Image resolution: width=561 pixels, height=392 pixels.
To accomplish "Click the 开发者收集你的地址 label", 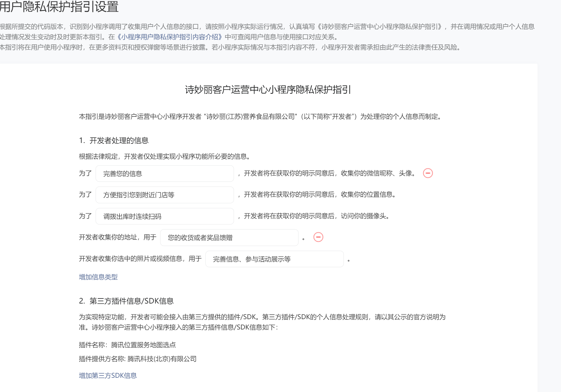I will click(108, 237).
